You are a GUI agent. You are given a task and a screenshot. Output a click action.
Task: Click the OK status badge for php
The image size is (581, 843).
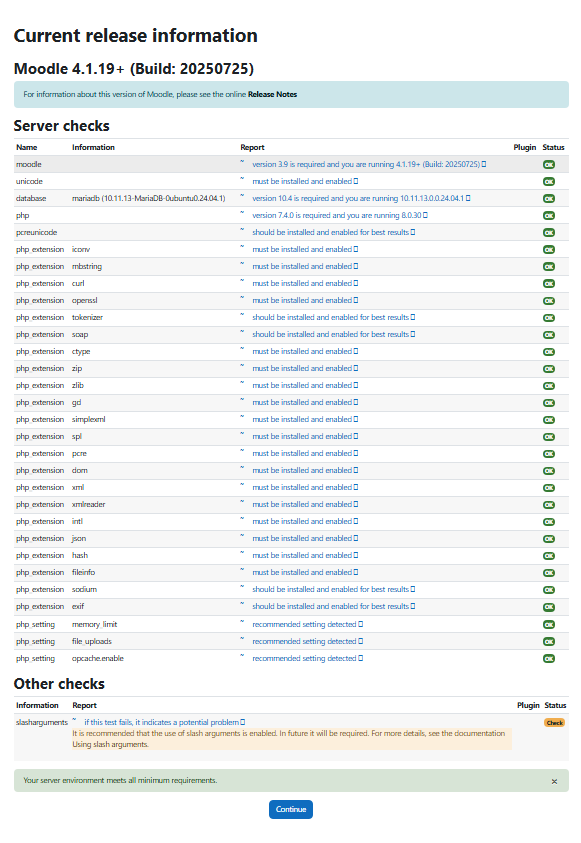pyautogui.click(x=549, y=216)
